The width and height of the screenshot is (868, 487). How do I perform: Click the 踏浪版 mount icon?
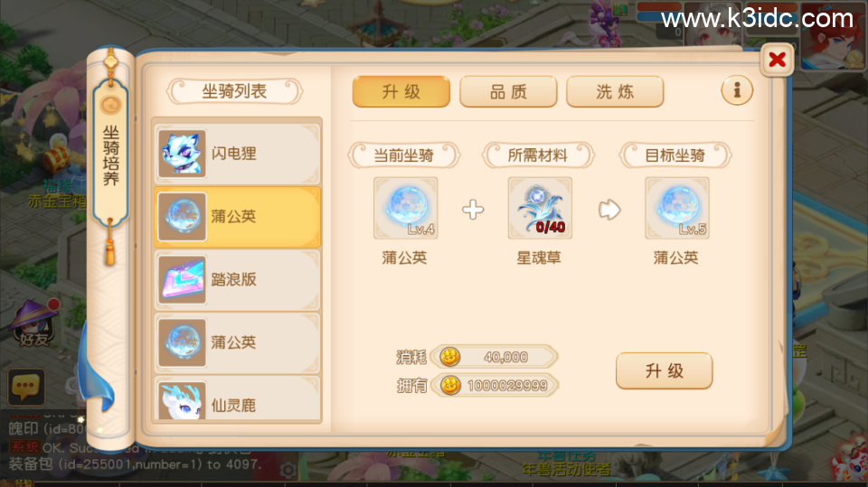(x=182, y=279)
